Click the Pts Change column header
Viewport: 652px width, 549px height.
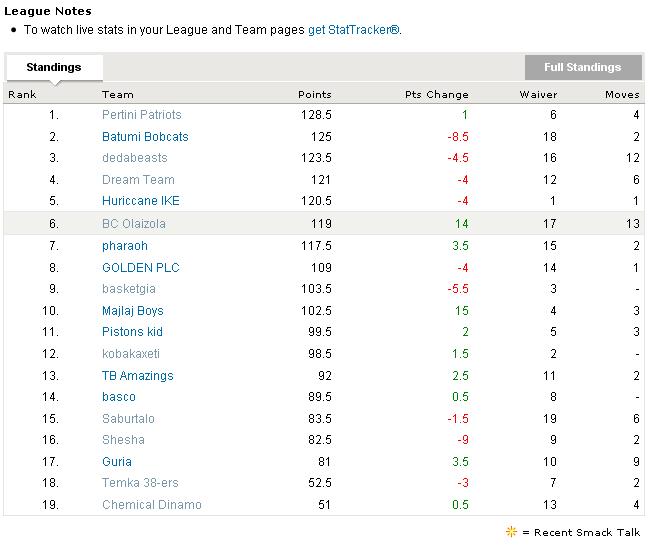pos(436,94)
